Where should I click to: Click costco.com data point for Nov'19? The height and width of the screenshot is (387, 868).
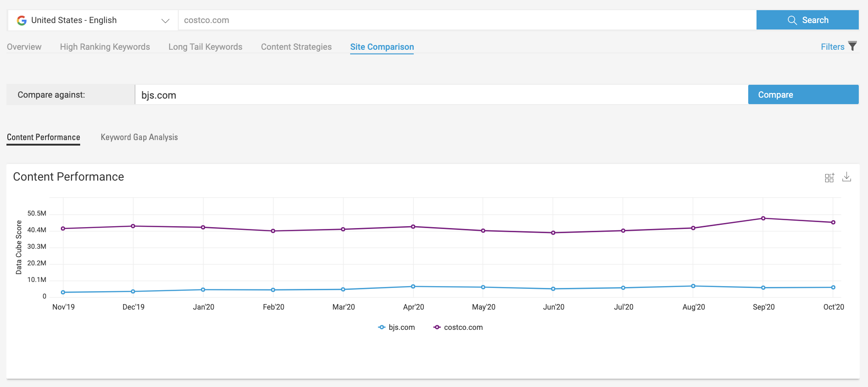point(63,229)
